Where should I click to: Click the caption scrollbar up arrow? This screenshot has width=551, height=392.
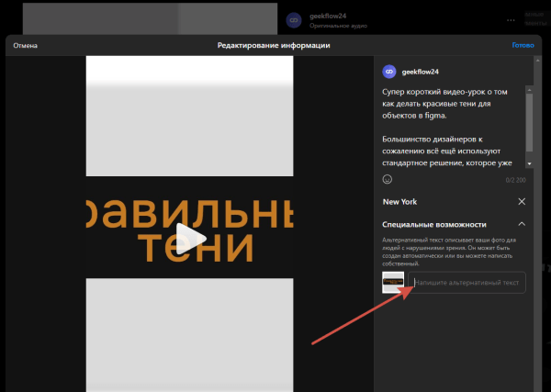pos(529,90)
